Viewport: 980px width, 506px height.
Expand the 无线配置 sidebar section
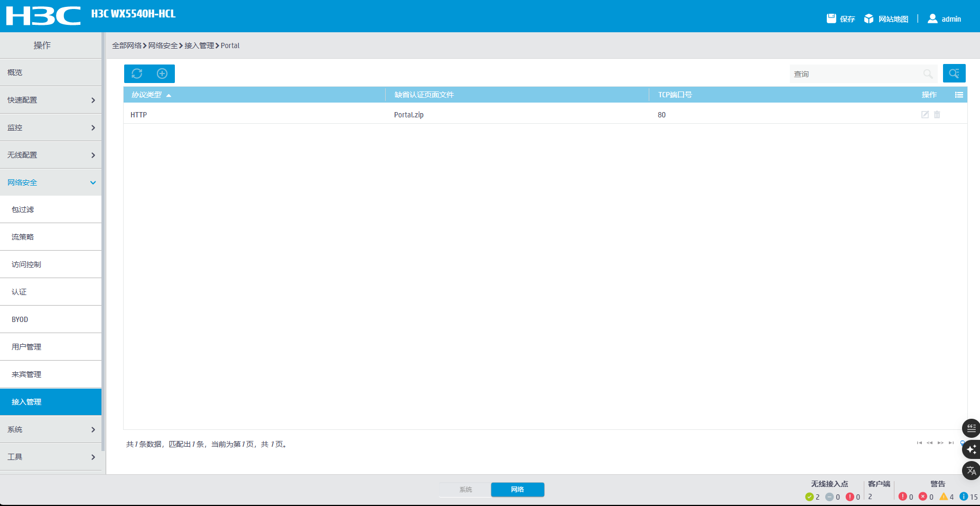51,155
